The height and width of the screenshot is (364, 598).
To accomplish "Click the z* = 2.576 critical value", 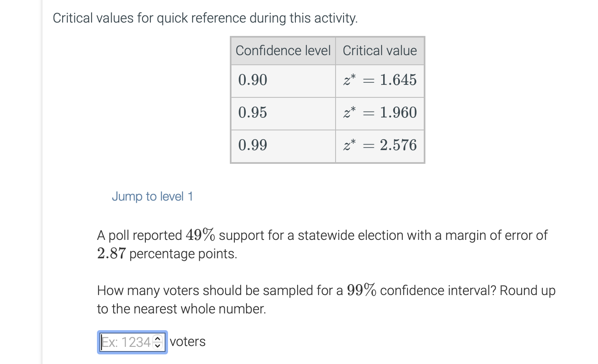I will (x=380, y=145).
